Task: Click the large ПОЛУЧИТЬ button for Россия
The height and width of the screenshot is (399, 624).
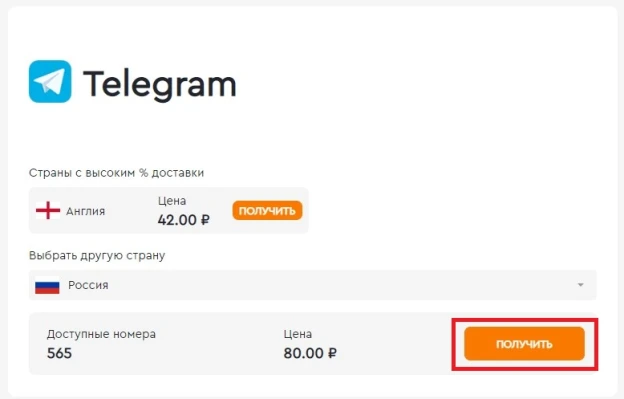Action: (524, 344)
